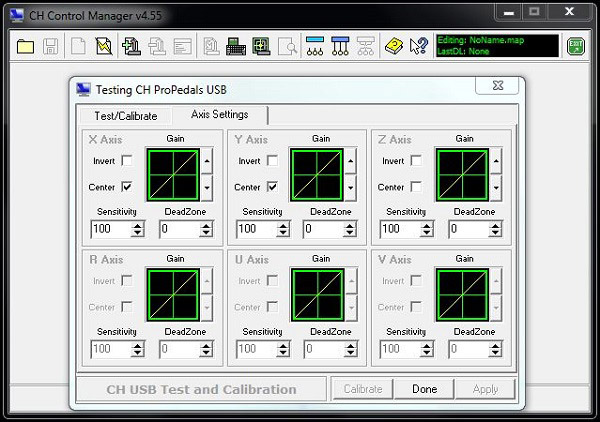
Task: Select the blue mapped mode icon
Action: (x=340, y=46)
